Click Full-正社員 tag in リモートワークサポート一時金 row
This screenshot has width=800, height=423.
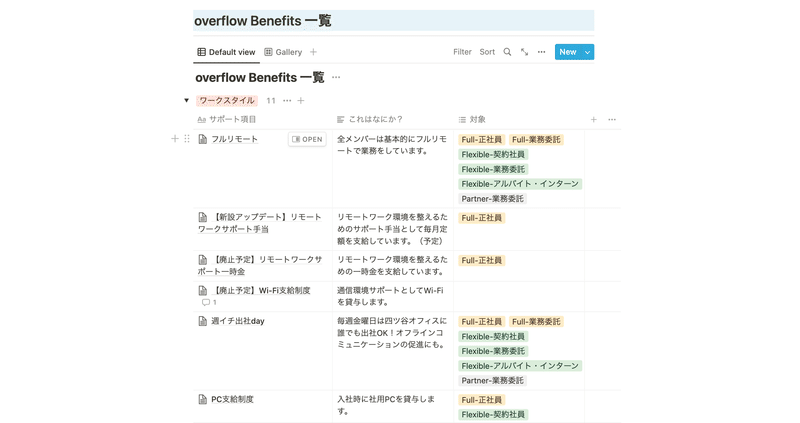482,260
